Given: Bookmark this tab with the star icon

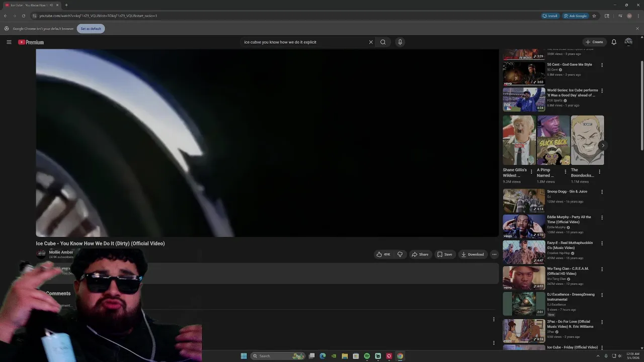Looking at the screenshot, I should (x=594, y=16).
